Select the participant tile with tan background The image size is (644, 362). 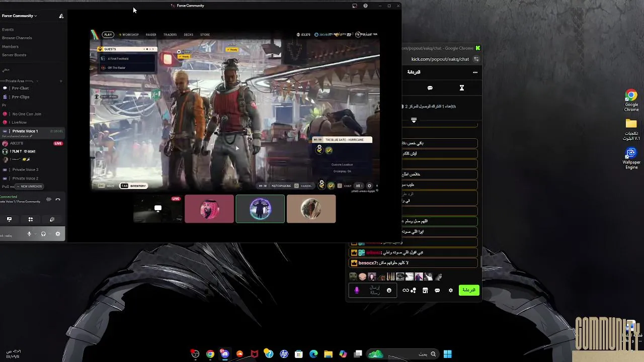click(x=311, y=209)
